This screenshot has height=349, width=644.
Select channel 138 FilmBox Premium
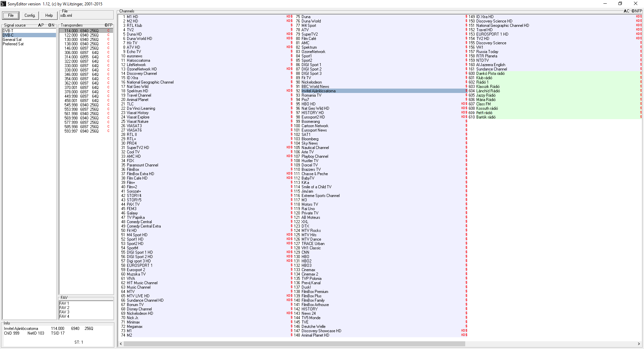(380, 292)
